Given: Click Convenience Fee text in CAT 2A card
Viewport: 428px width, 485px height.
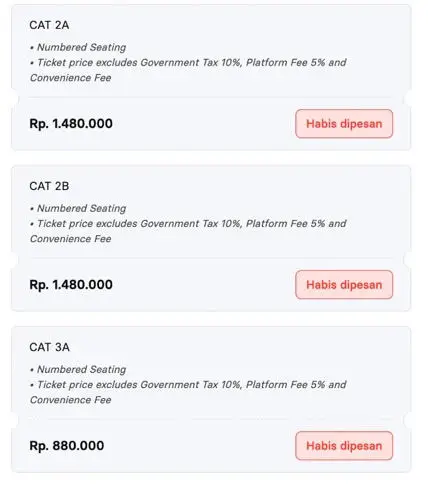Looking at the screenshot, I should (x=71, y=78).
